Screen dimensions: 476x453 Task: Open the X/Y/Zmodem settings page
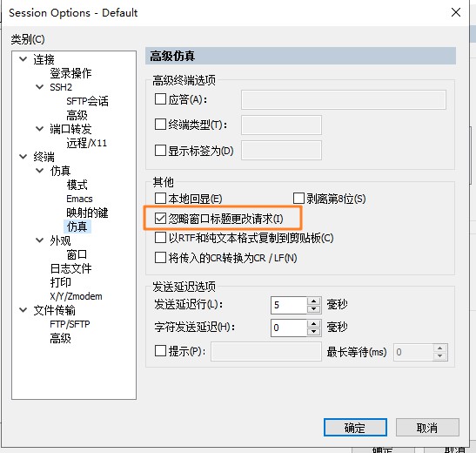click(x=76, y=296)
